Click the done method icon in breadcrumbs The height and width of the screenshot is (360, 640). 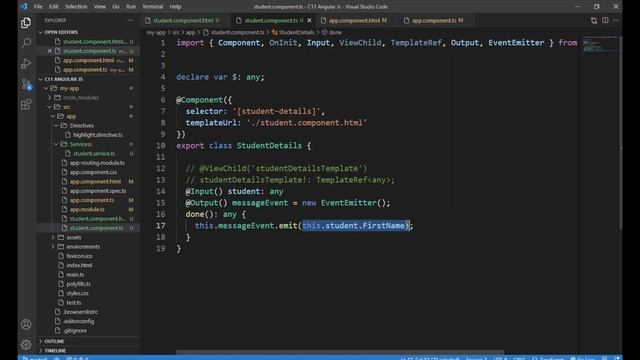tap(324, 32)
